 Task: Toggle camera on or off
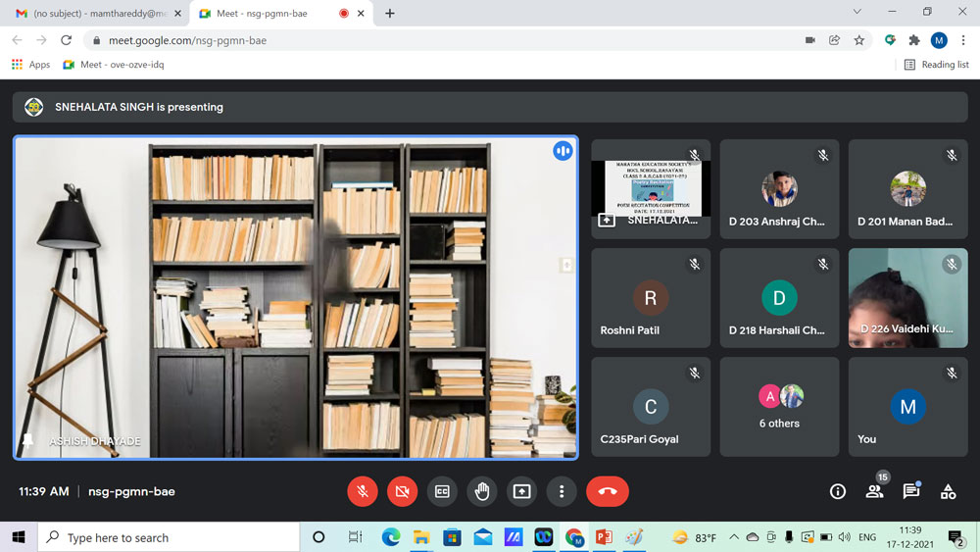pyautogui.click(x=402, y=491)
